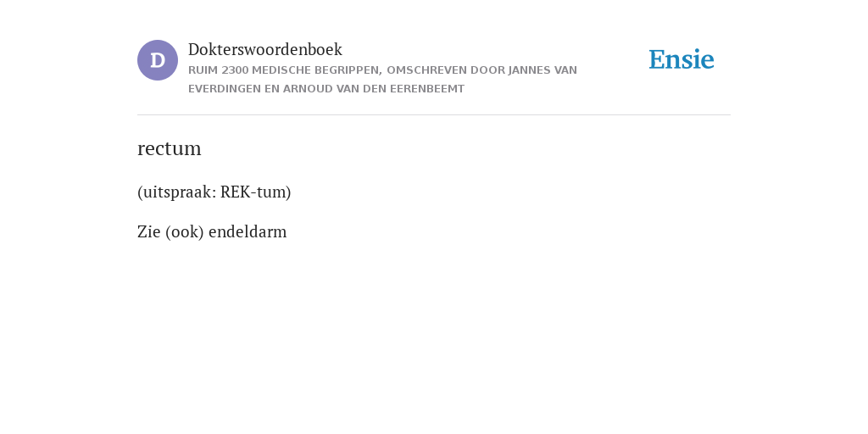Click the '(uitspraak:' label text
The image size is (868, 434).
click(x=176, y=192)
